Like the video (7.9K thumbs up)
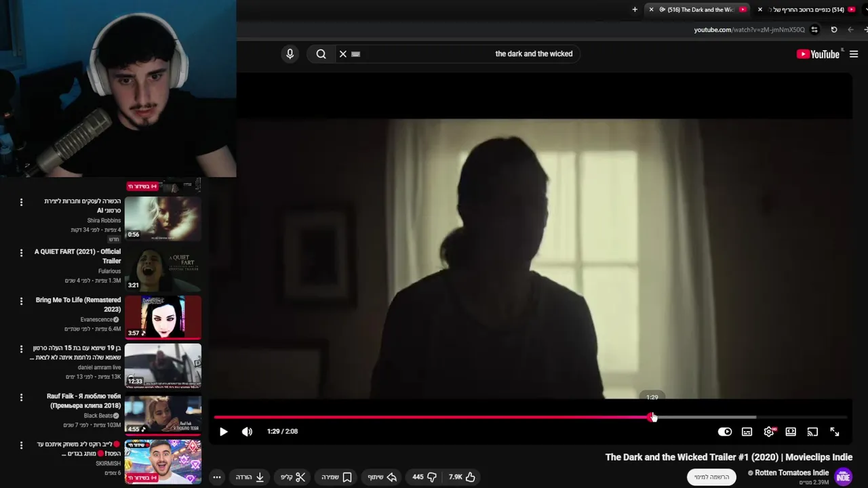This screenshot has height=488, width=868. click(x=462, y=477)
